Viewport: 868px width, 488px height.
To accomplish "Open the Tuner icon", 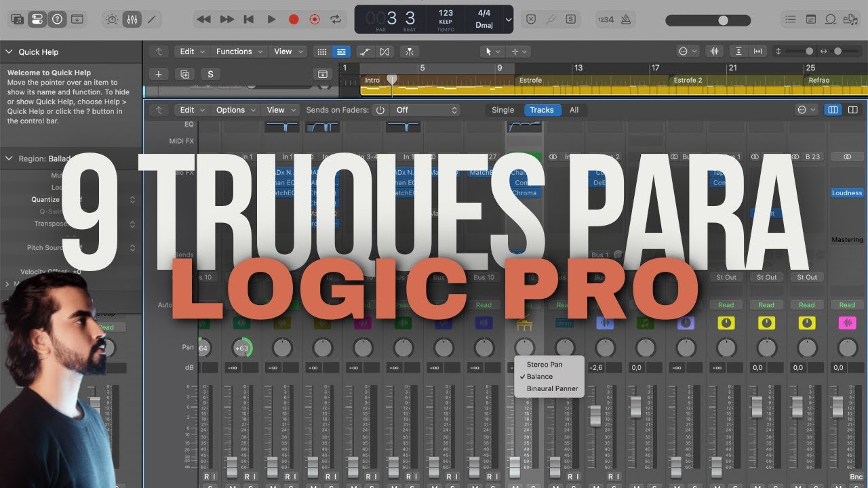I will (551, 20).
